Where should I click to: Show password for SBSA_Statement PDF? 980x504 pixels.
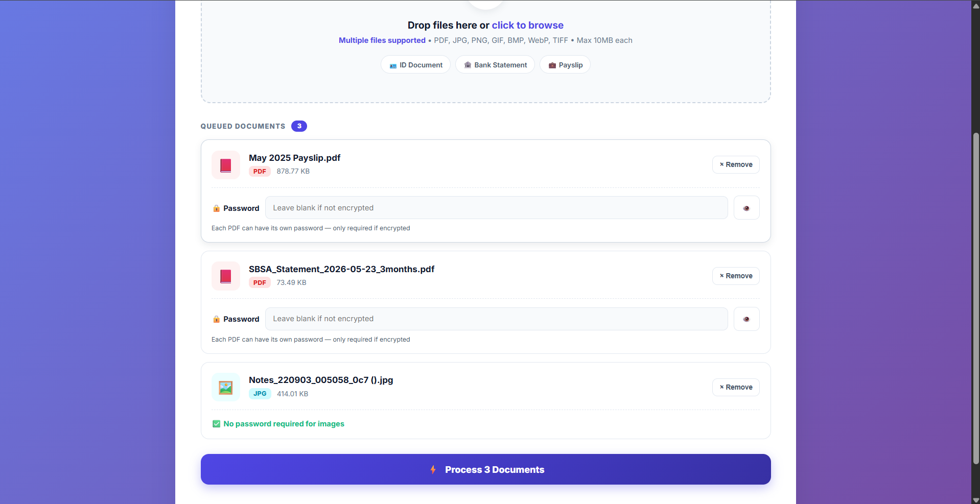[x=746, y=319]
